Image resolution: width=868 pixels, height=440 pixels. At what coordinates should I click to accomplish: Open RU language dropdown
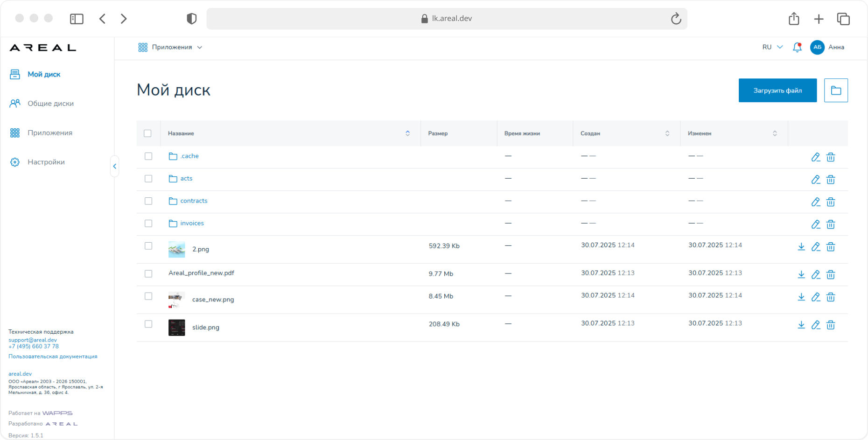pos(772,47)
